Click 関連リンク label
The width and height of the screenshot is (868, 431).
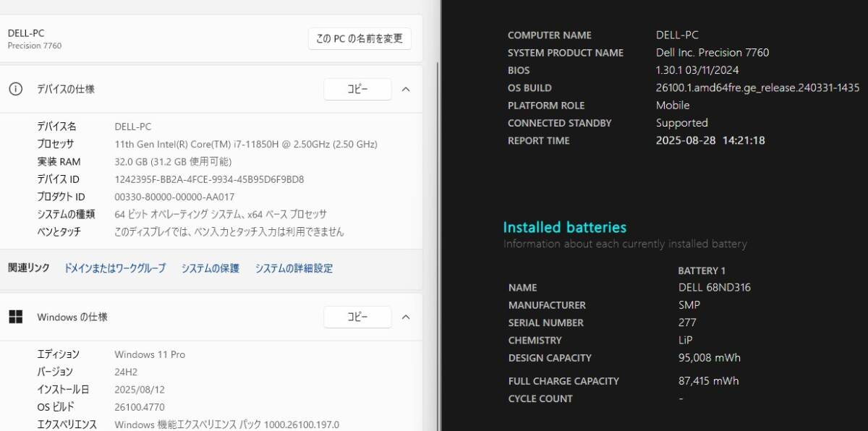(x=29, y=268)
